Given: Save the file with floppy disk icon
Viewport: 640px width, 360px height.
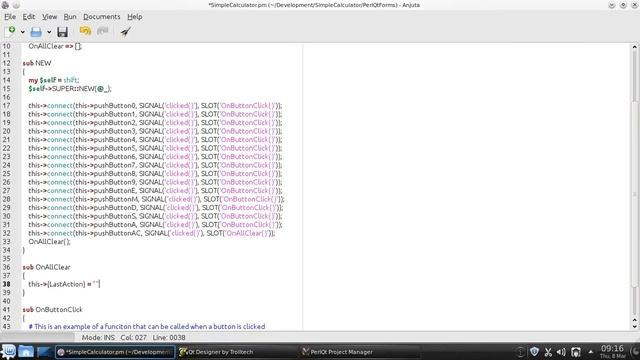Looking at the screenshot, I should coord(62,32).
